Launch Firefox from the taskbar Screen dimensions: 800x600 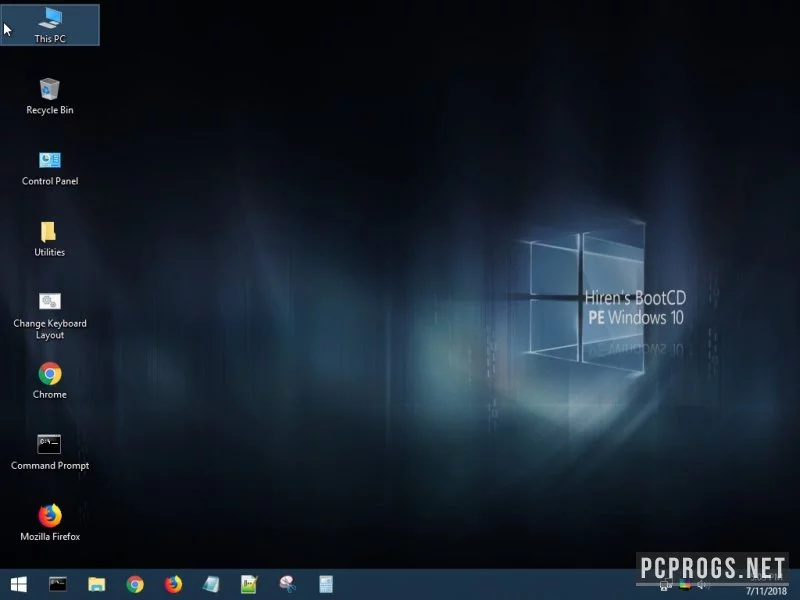click(x=173, y=584)
